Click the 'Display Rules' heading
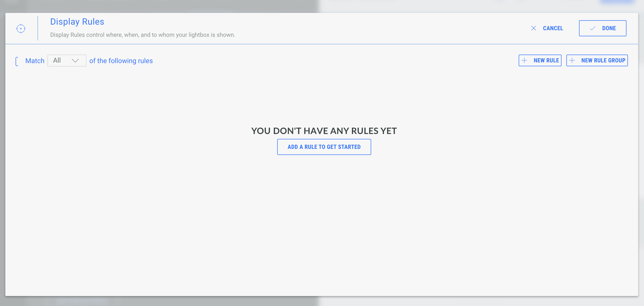 click(x=77, y=22)
